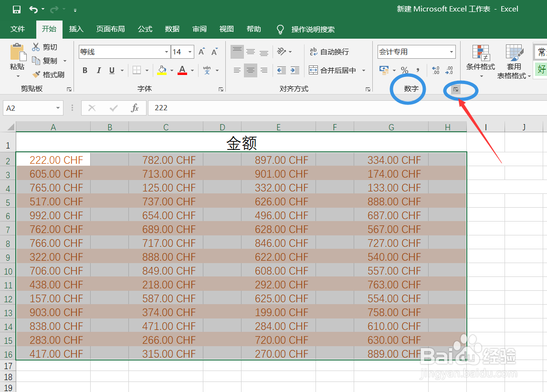Click the fx insert function icon
547x392 pixels.
[135, 108]
